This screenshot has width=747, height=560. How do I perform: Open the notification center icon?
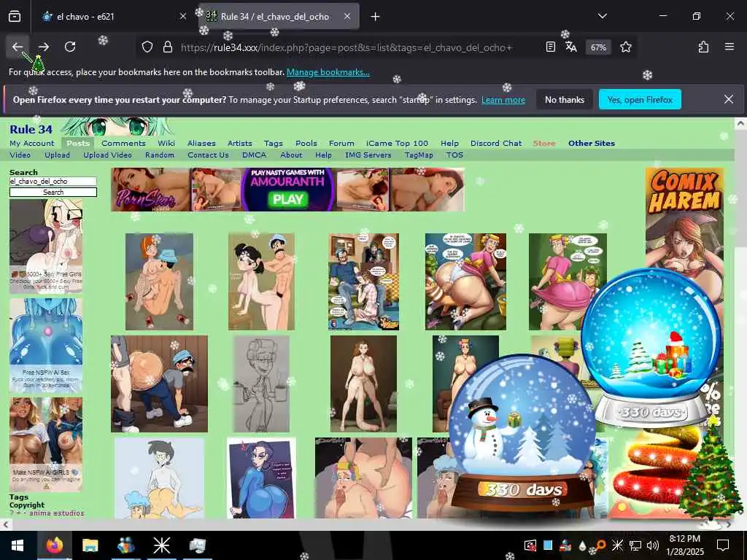pos(723,545)
